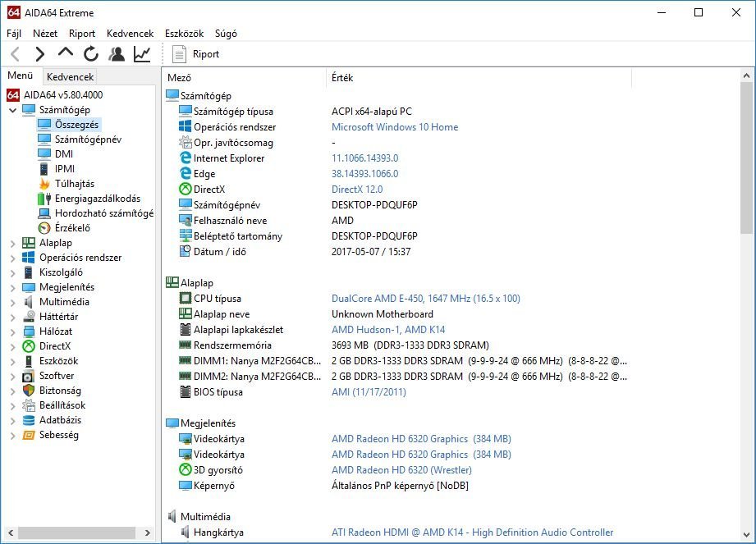Open the Microsoft Windows 10 Home link

click(395, 126)
